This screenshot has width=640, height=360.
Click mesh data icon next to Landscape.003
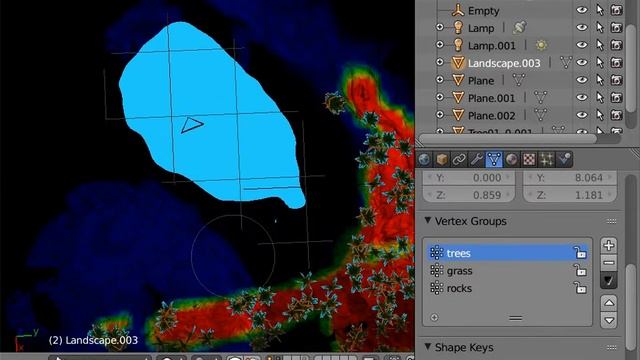tap(566, 62)
